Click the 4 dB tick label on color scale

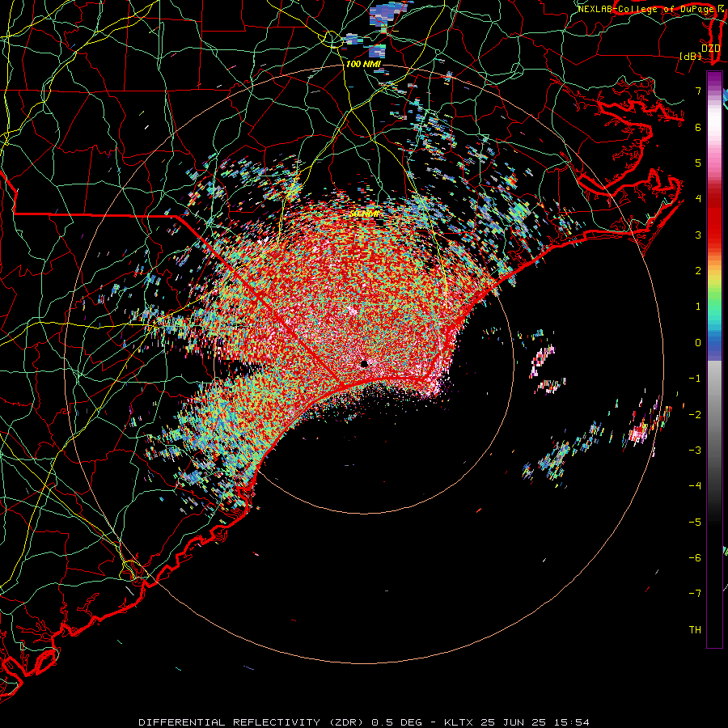[x=698, y=199]
